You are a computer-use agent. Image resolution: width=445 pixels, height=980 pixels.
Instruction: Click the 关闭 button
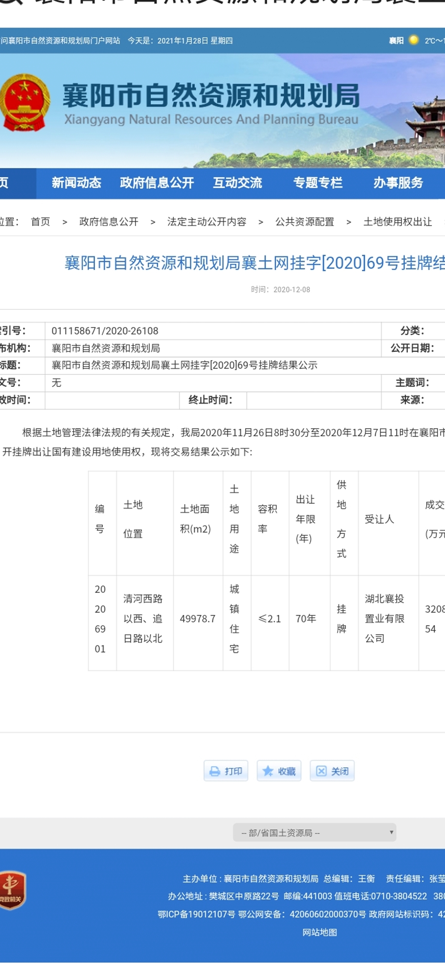pos(332,771)
